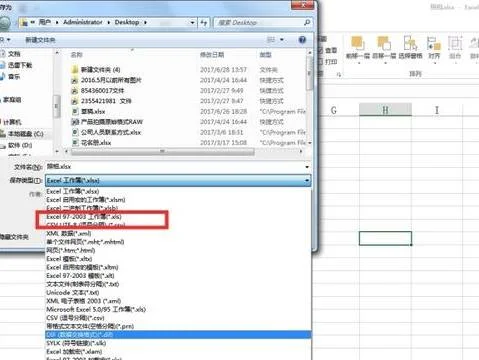Click the file list vertical scrollbar thumb
Image resolution: width=479 pixels, height=360 pixels.
[x=309, y=73]
